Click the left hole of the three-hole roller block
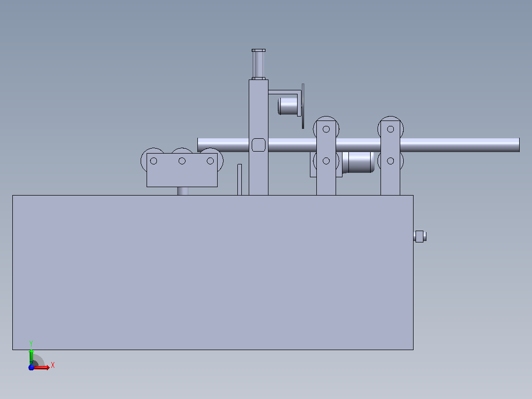The image size is (532, 399). point(153,161)
